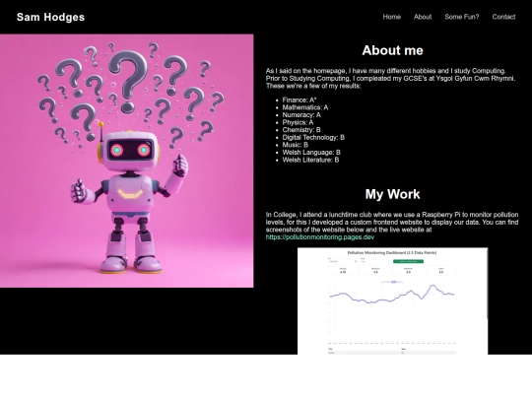Click the My Work heading
This screenshot has height=399, width=532.
(x=392, y=194)
